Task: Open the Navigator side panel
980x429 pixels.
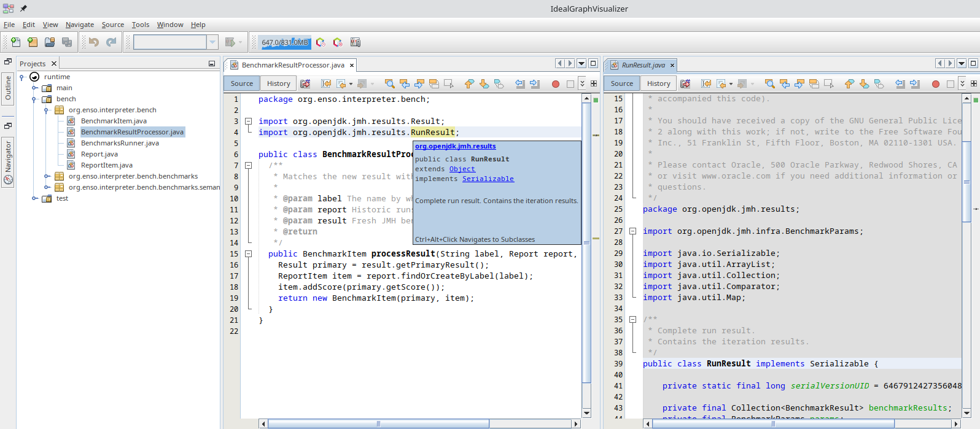Action: [x=8, y=163]
